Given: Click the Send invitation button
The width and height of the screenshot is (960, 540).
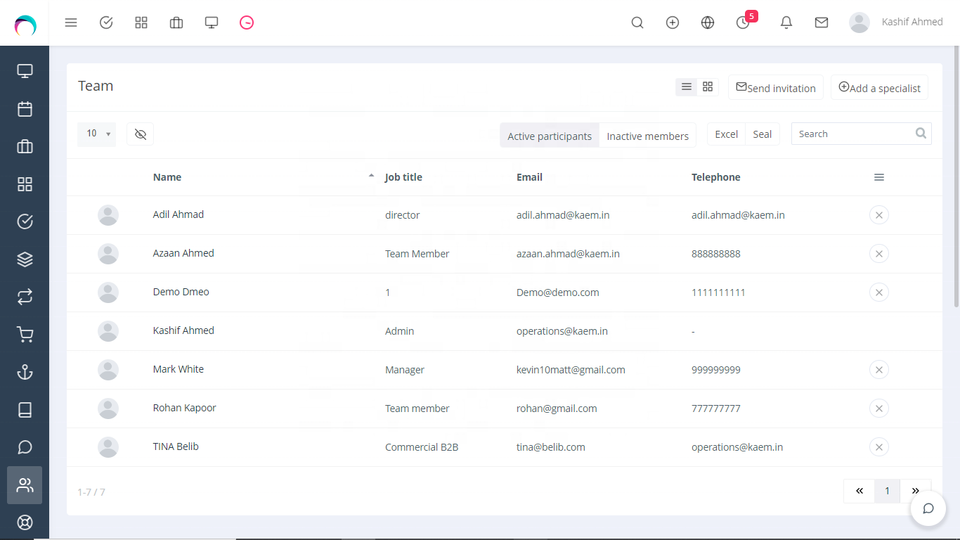Looking at the screenshot, I should click(776, 88).
